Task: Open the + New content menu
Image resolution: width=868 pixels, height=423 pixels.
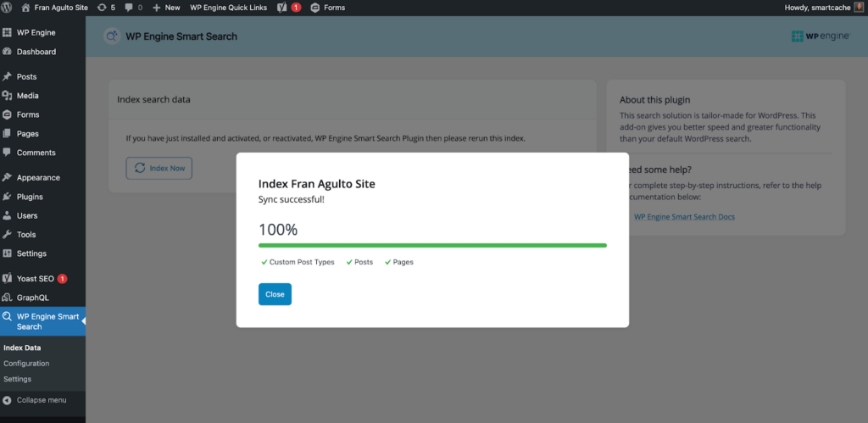Action: 166,7
